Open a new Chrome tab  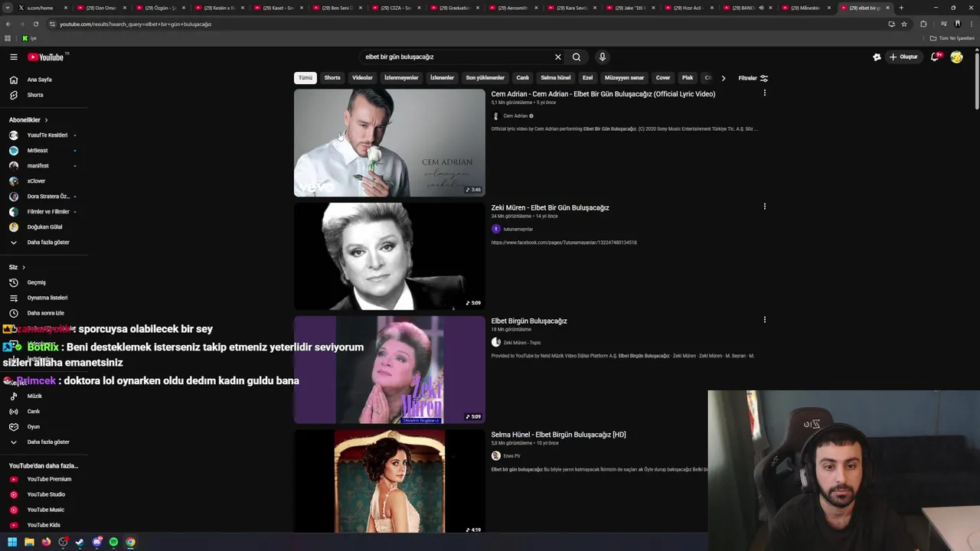[901, 8]
